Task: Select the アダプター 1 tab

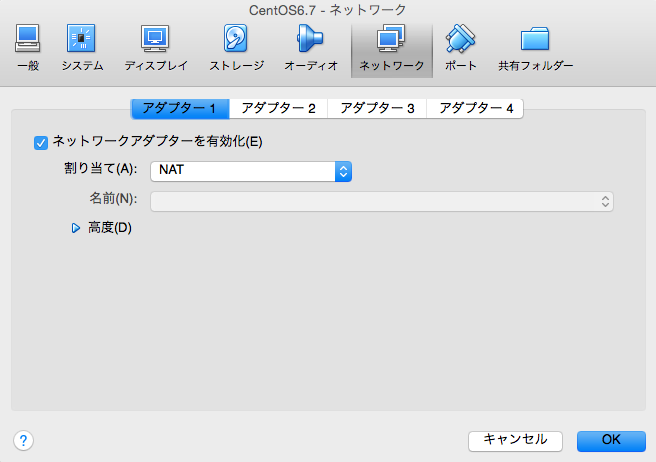Action: [x=180, y=109]
